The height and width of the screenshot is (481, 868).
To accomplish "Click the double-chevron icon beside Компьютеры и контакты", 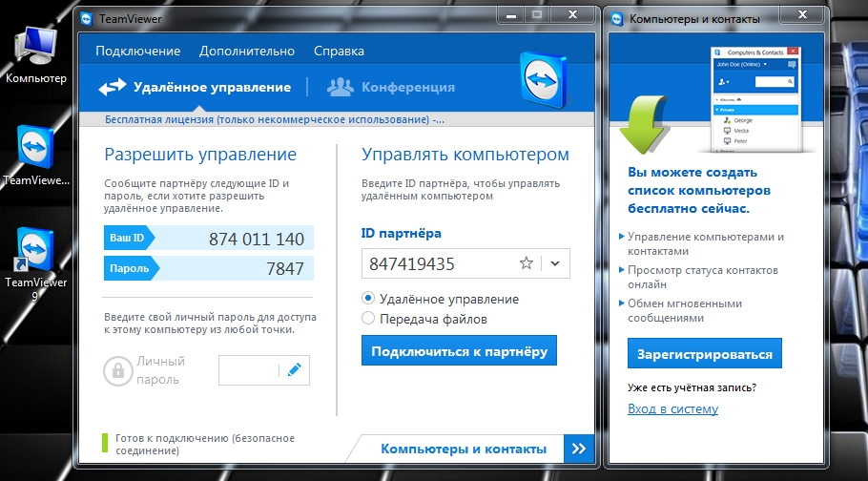I will pos(579,449).
